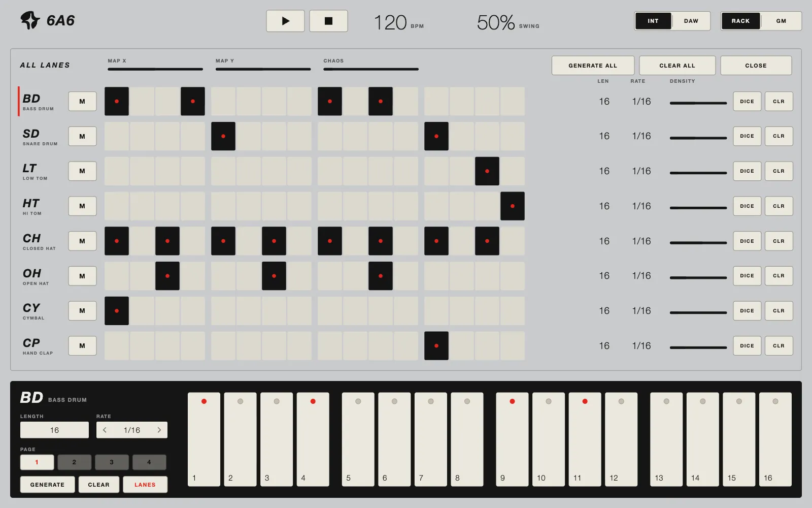
Task: Start playback with the play button
Action: click(x=285, y=21)
